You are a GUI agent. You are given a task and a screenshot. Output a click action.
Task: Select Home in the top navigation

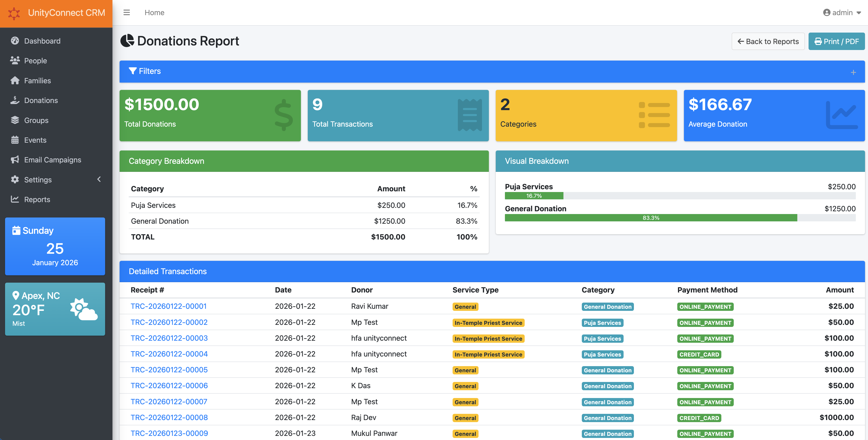click(x=154, y=12)
